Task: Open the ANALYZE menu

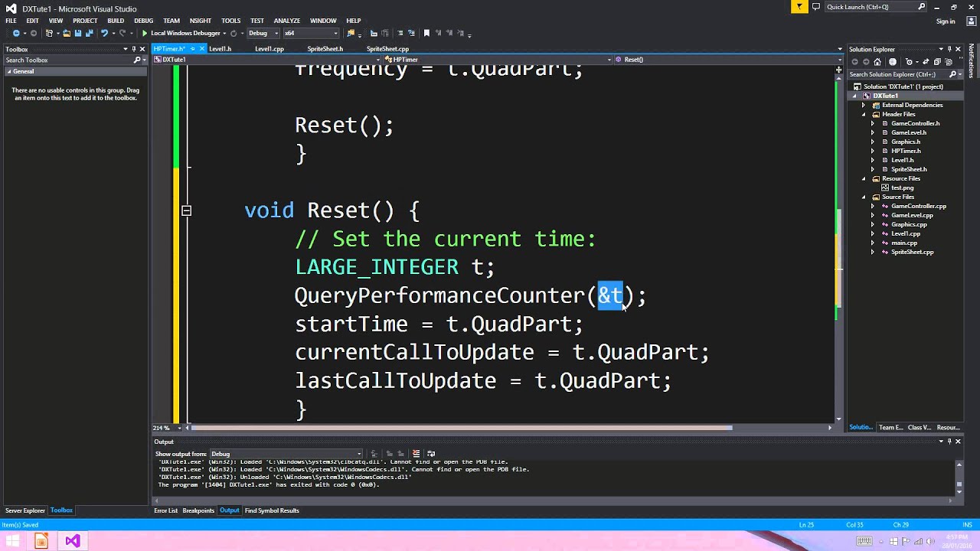Action: (x=286, y=21)
